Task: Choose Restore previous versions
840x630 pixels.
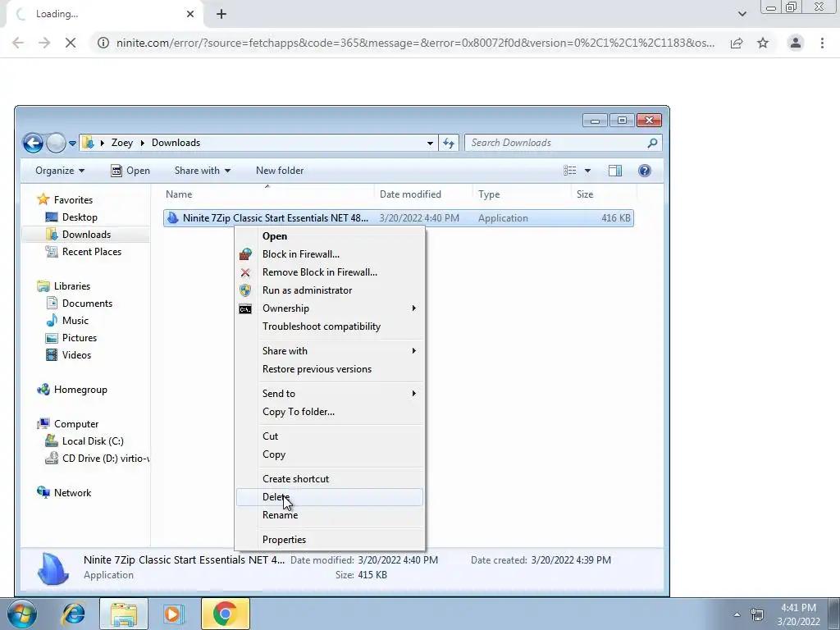Action: pyautogui.click(x=330, y=369)
